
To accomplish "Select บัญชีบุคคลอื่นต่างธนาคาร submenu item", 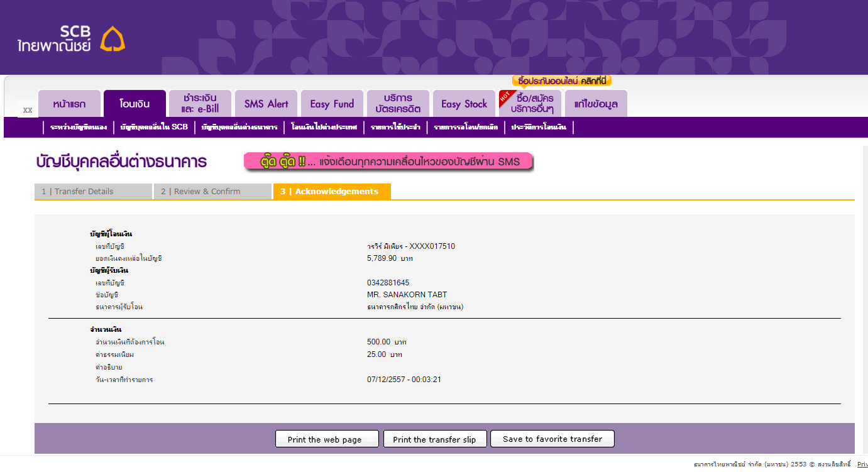I will [x=239, y=128].
